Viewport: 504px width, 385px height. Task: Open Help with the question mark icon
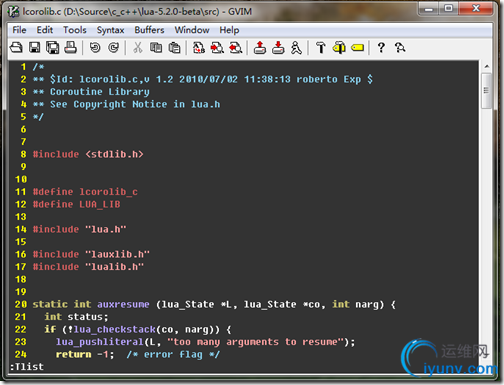coord(381,48)
